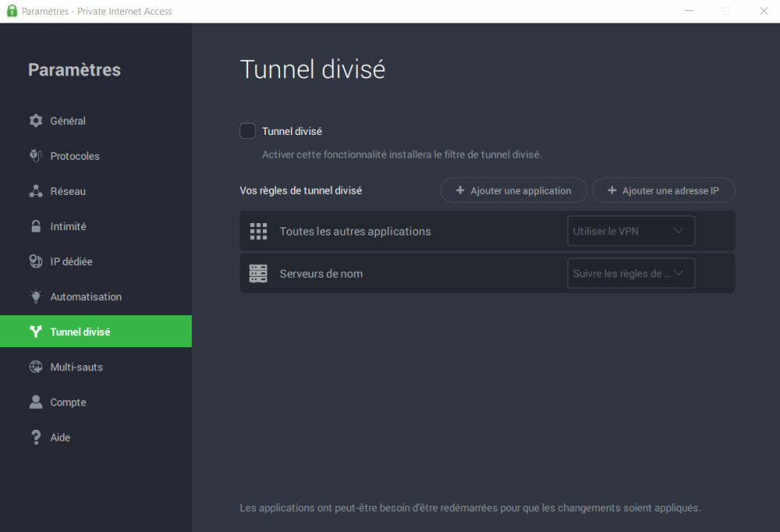
Task: Click the plus icon of Ajouter une adresse IP
Action: coord(612,190)
